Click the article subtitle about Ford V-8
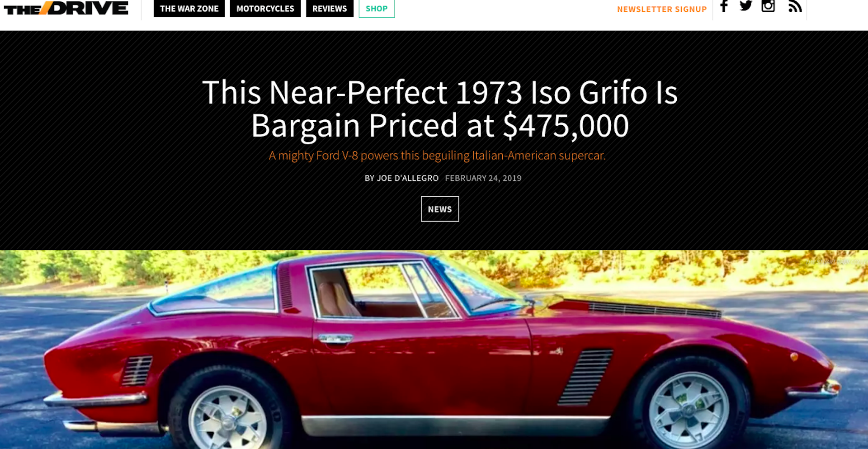This screenshot has width=868, height=449. [437, 156]
